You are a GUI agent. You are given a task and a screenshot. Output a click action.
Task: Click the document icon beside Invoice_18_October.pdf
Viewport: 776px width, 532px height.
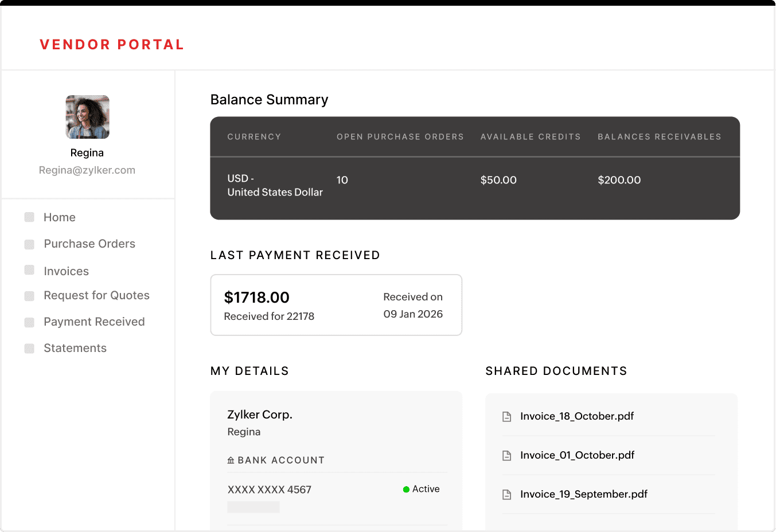[x=506, y=416]
